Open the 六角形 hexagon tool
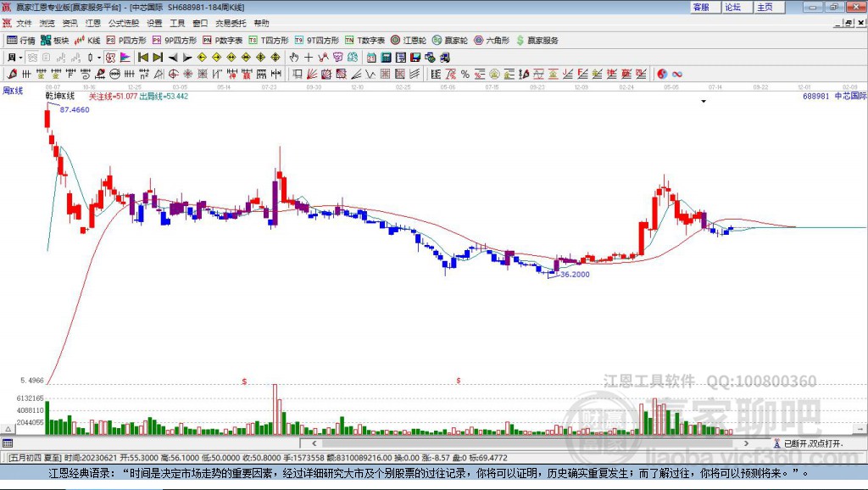The image size is (868, 490). [x=492, y=41]
